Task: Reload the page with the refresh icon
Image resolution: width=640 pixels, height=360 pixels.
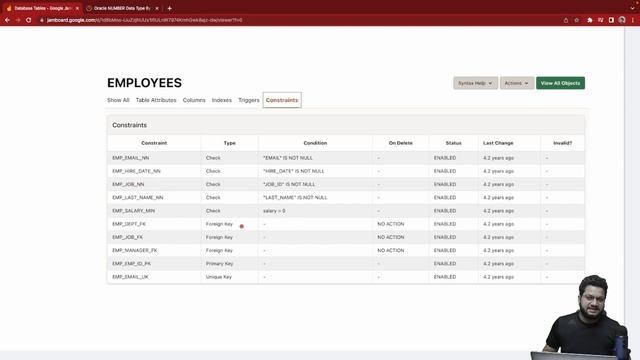Action: [x=29, y=20]
